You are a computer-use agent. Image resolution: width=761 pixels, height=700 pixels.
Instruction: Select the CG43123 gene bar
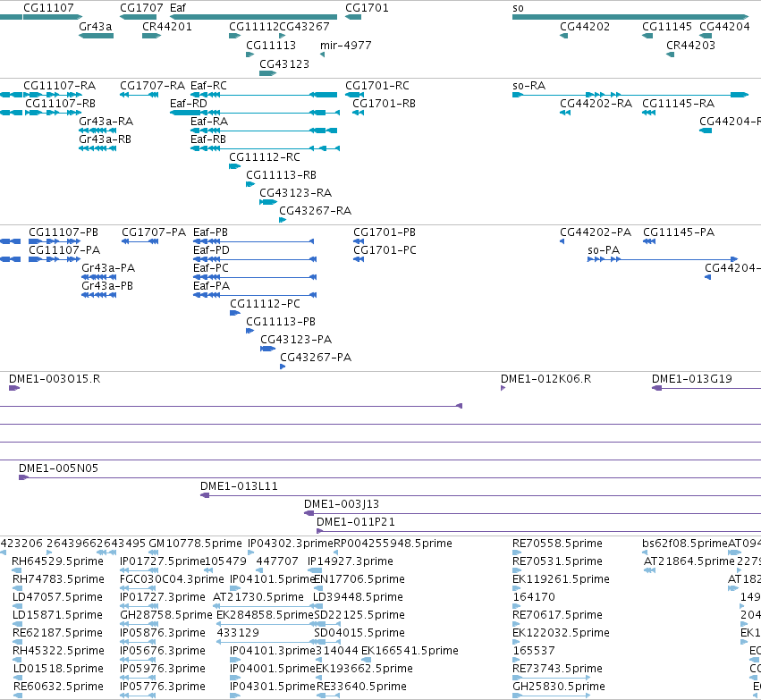pyautogui.click(x=268, y=73)
